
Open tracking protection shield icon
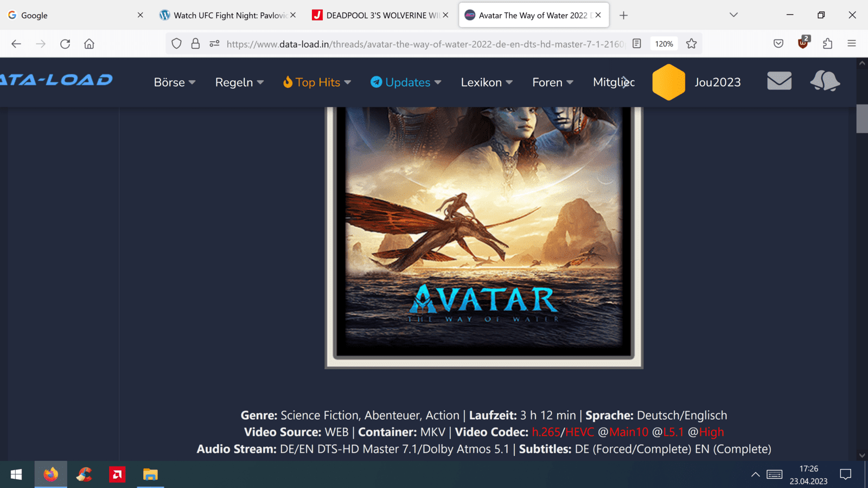click(x=176, y=44)
